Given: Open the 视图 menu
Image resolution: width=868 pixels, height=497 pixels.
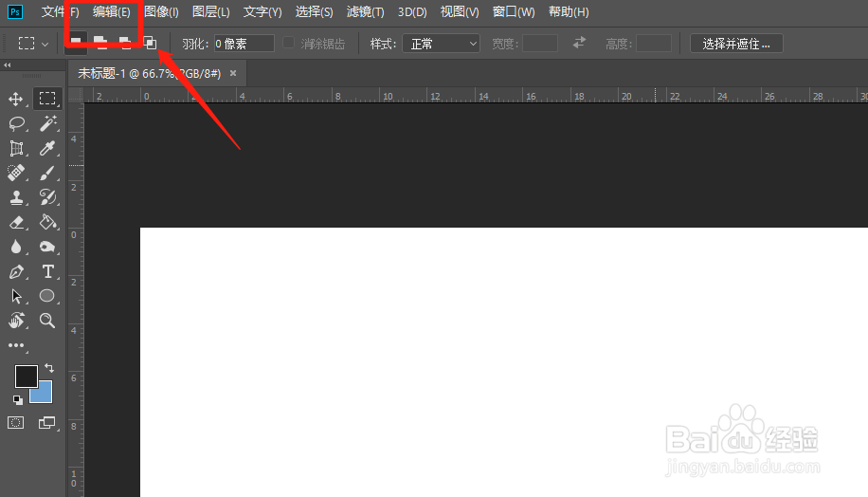Looking at the screenshot, I should [460, 11].
